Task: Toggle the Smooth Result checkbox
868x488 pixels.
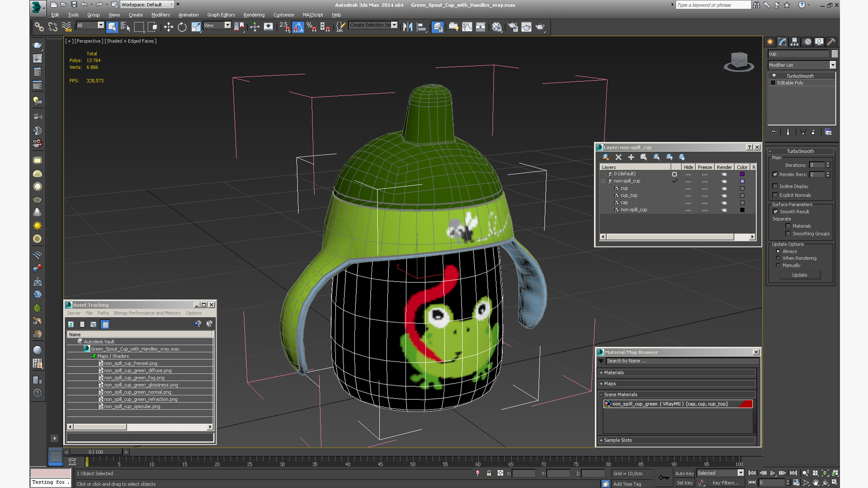Action: pyautogui.click(x=776, y=211)
